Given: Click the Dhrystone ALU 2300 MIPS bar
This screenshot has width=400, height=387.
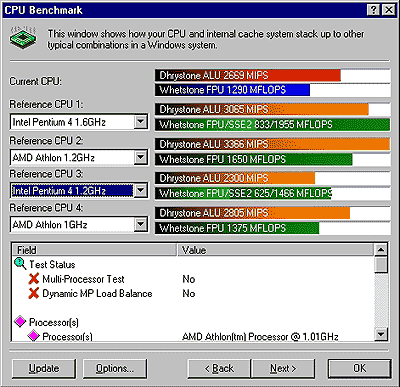Looking at the screenshot, I should tap(235, 178).
